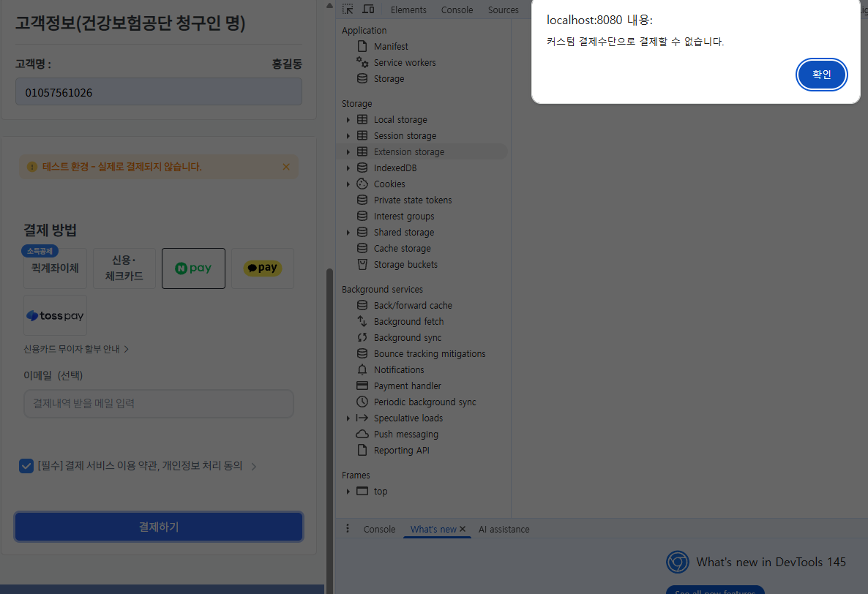868x594 pixels.
Task: Click the Cookies cookie icon
Action: 362,184
